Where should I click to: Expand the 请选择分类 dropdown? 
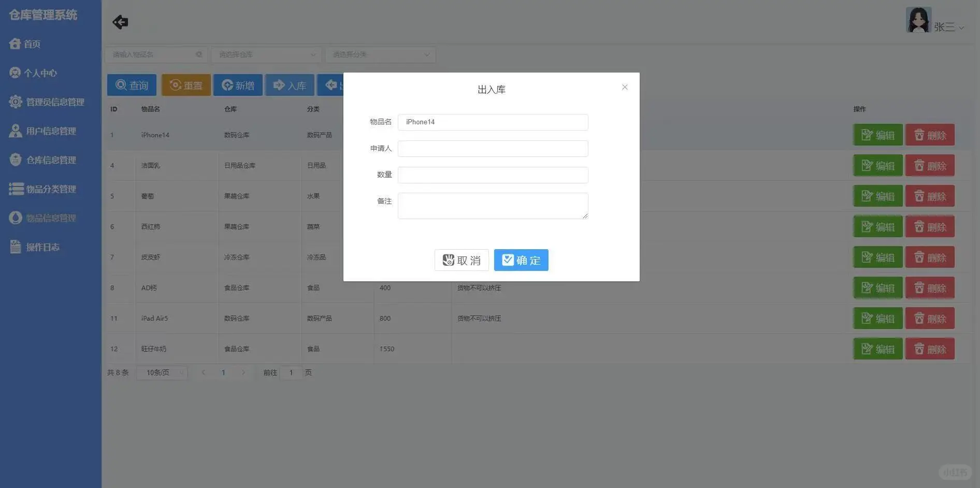[x=380, y=54]
